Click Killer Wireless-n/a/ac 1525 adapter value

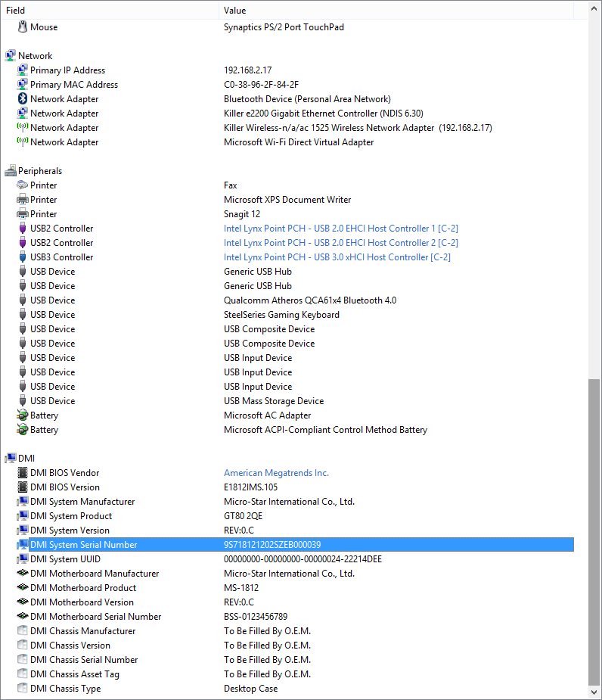(x=358, y=128)
